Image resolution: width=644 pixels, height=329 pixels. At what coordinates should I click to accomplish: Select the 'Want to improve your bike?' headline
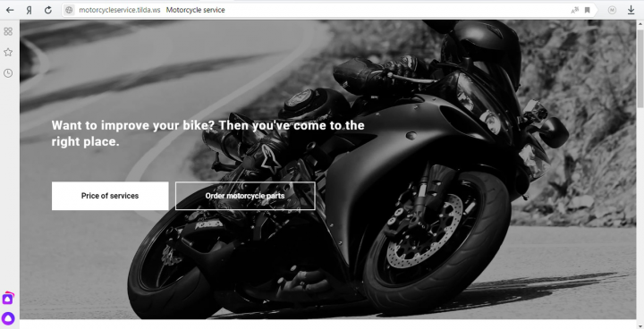[208, 133]
